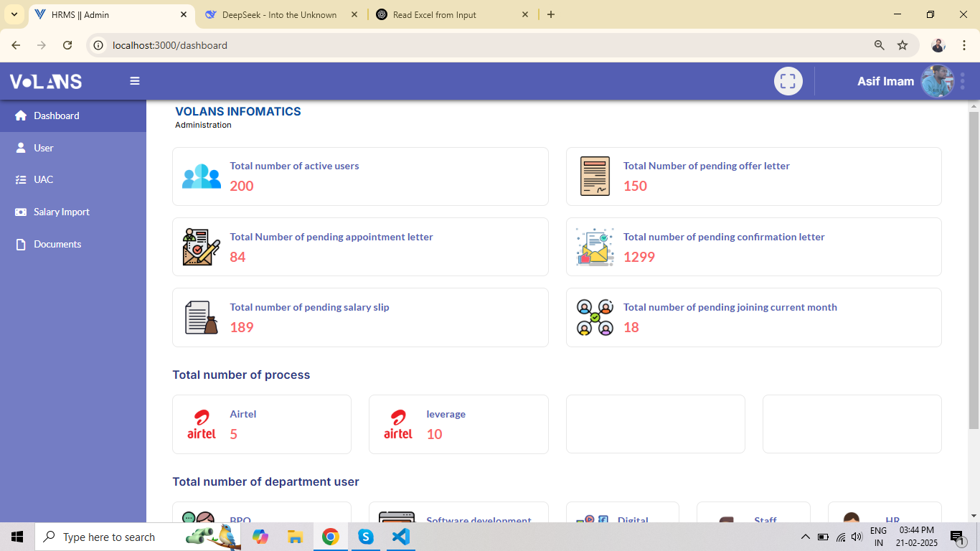Click the fullscreen toggle icon in header
Image resolution: width=980 pixels, height=551 pixels.
point(788,81)
